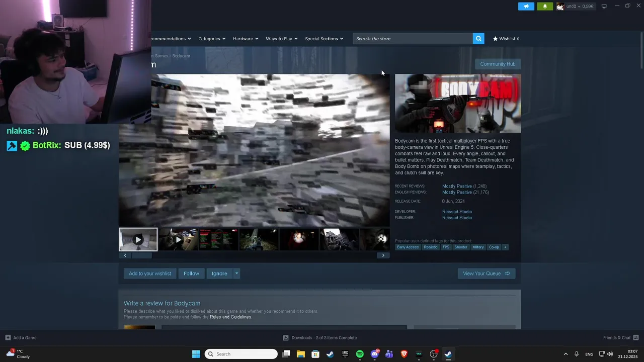The height and width of the screenshot is (362, 644).
Task: Click the Ignore button
Action: 219,274
